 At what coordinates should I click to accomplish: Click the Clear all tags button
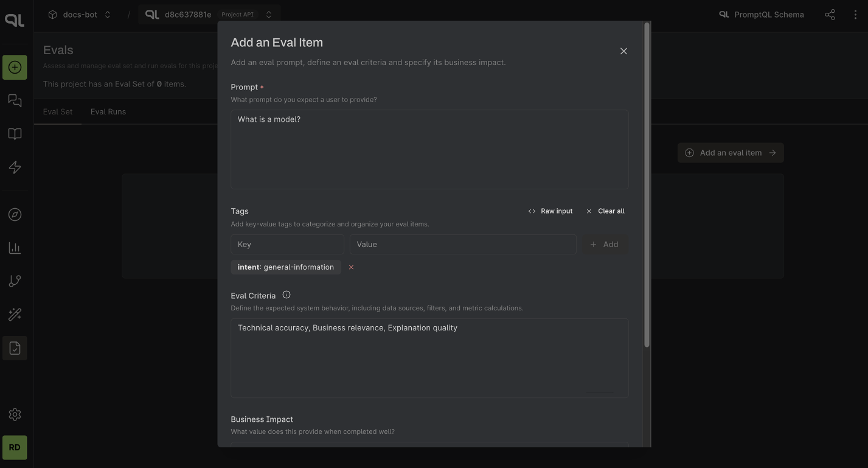click(605, 211)
